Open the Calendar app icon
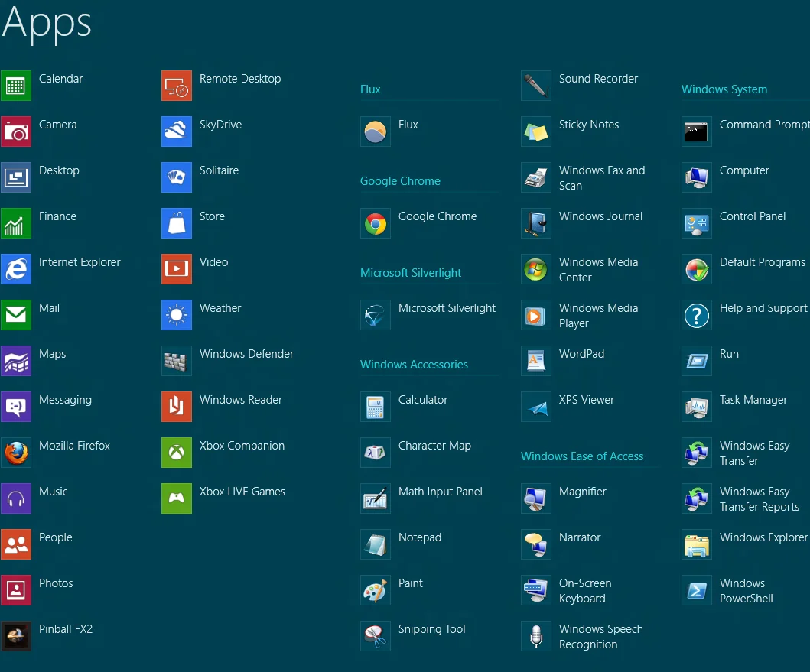This screenshot has width=810, height=672. (x=15, y=86)
